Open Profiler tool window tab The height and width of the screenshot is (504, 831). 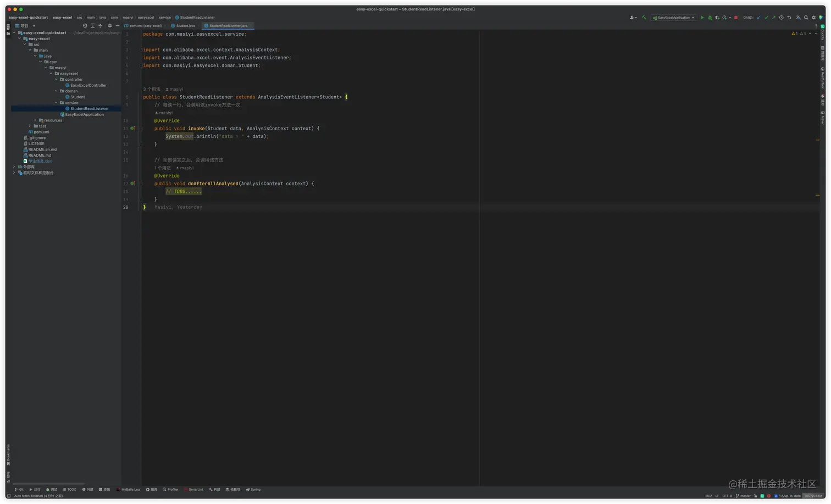coord(171,489)
